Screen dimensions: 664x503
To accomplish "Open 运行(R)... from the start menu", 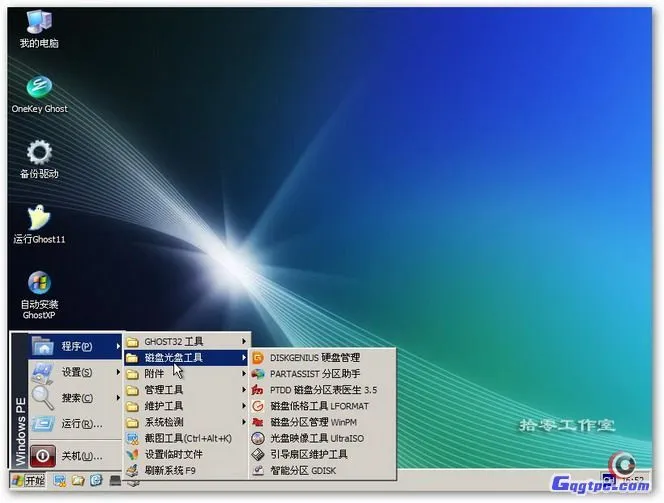I will (x=75, y=424).
